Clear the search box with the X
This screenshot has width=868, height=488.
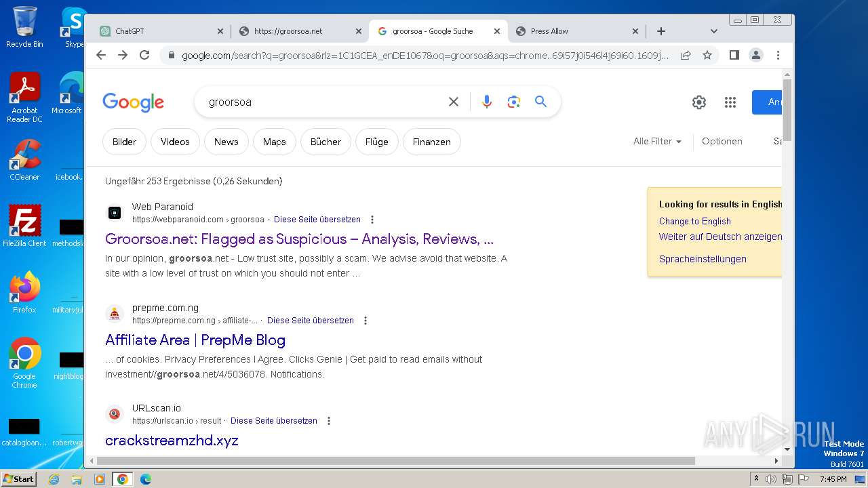454,102
